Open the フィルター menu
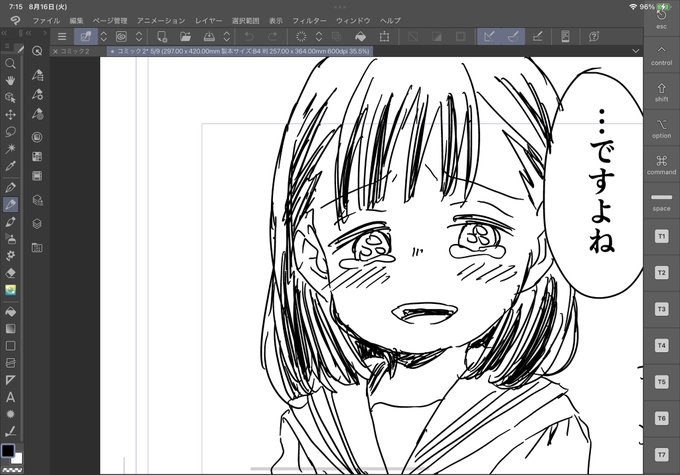The width and height of the screenshot is (680, 475). [x=309, y=20]
